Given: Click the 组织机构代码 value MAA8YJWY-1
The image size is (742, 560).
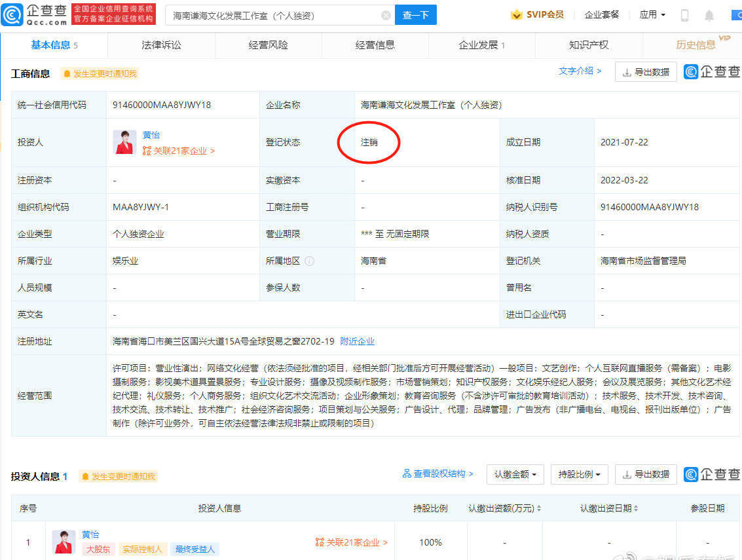Looking at the screenshot, I should tap(141, 207).
